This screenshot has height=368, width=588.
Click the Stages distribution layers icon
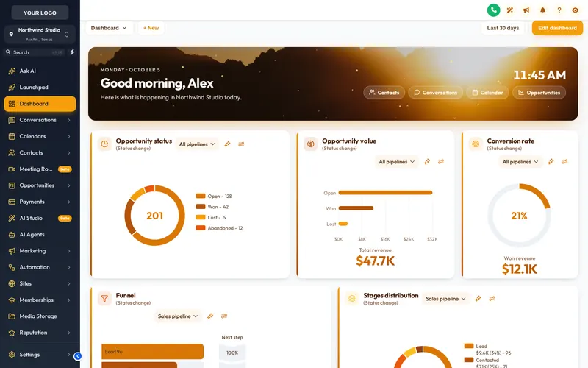[x=352, y=299]
